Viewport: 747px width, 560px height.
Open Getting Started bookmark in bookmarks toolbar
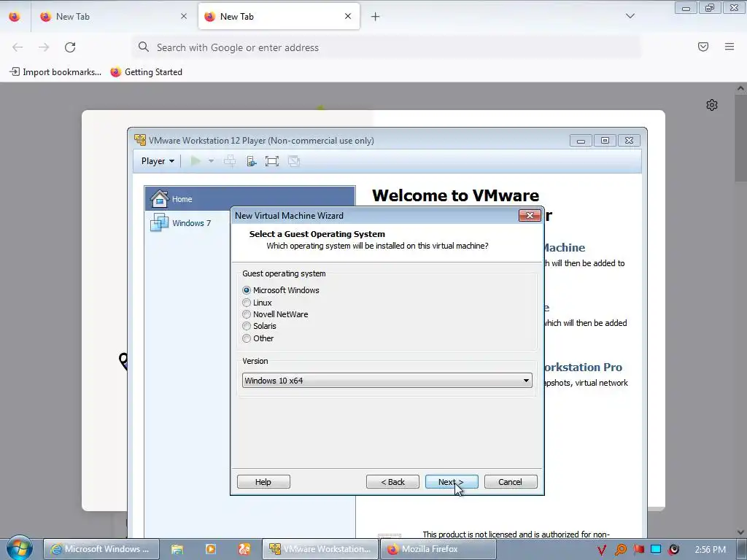[x=146, y=72]
